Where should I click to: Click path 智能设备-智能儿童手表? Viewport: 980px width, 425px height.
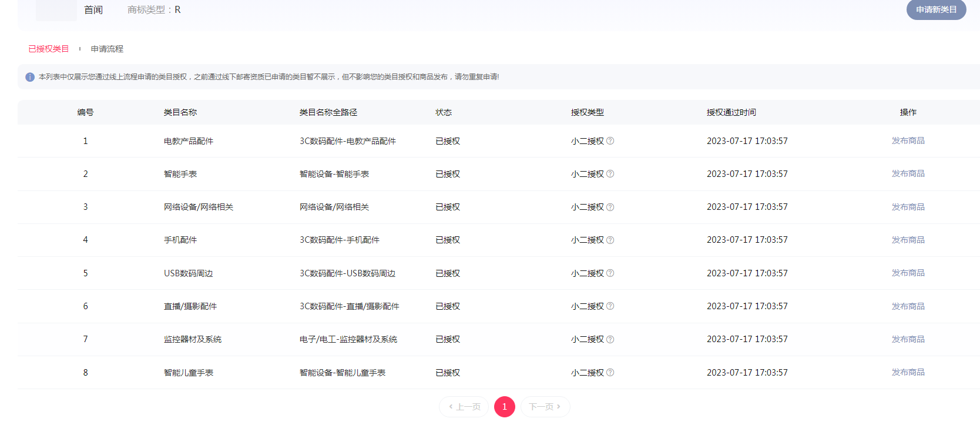(343, 373)
